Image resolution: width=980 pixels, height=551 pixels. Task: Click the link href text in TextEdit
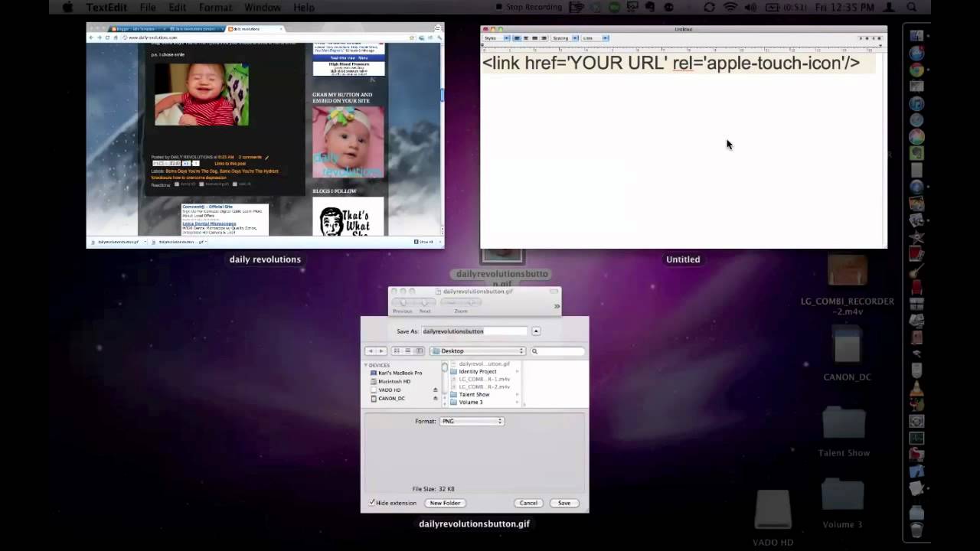tap(671, 63)
